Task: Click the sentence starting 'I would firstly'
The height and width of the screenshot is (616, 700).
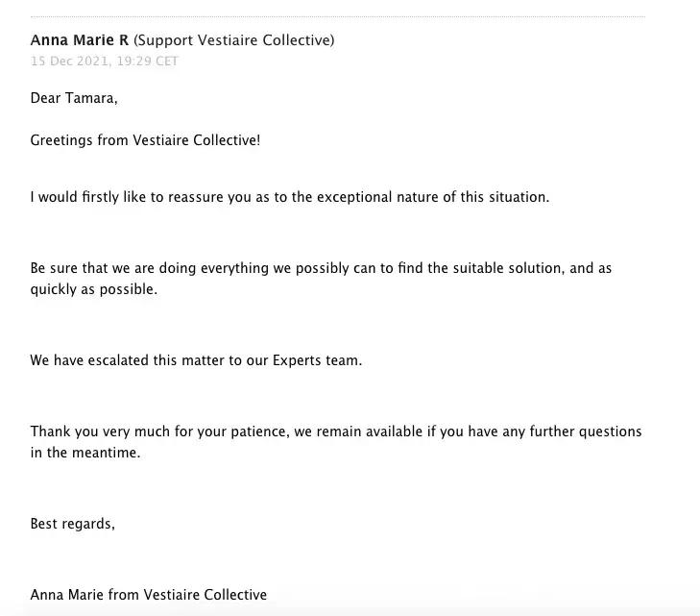Action: 289,197
